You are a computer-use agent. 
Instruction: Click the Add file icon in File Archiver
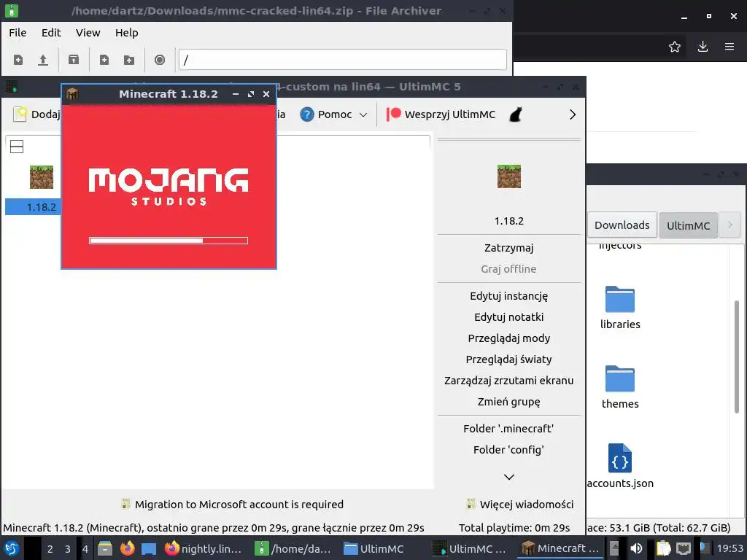(x=104, y=60)
